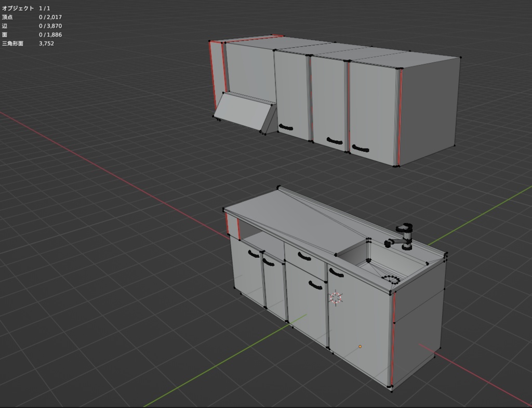Click the 面 face count label
The height and width of the screenshot is (408, 532).
coord(5,35)
